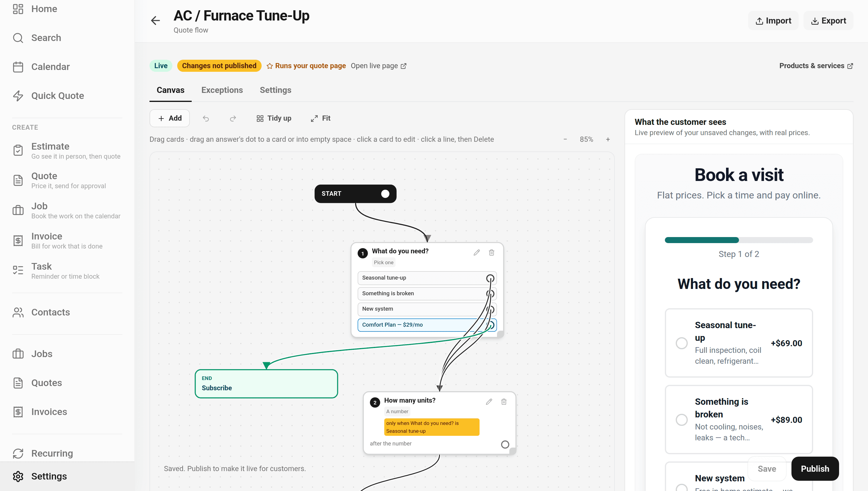This screenshot has width=868, height=491.
Task: Click the back arrow beside the flow title
Action: click(x=155, y=21)
